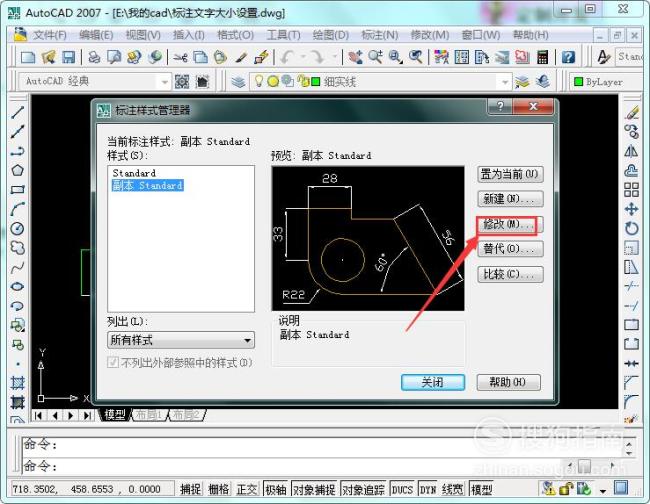Screen dimensions: 650x504
Task: Open the status bar tray menu arrow
Action: (x=603, y=491)
